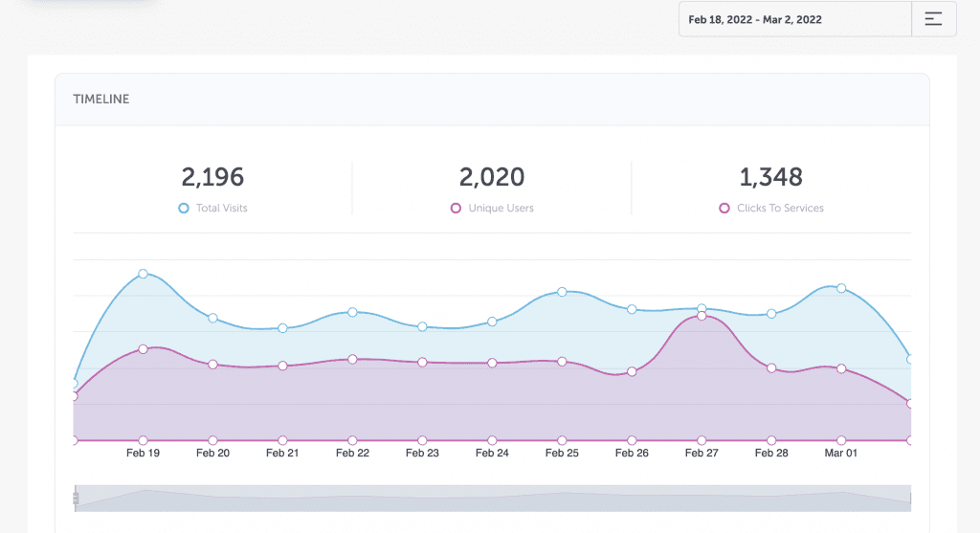Image resolution: width=980 pixels, height=533 pixels.
Task: Click the range navigator overview strip
Action: (x=493, y=498)
